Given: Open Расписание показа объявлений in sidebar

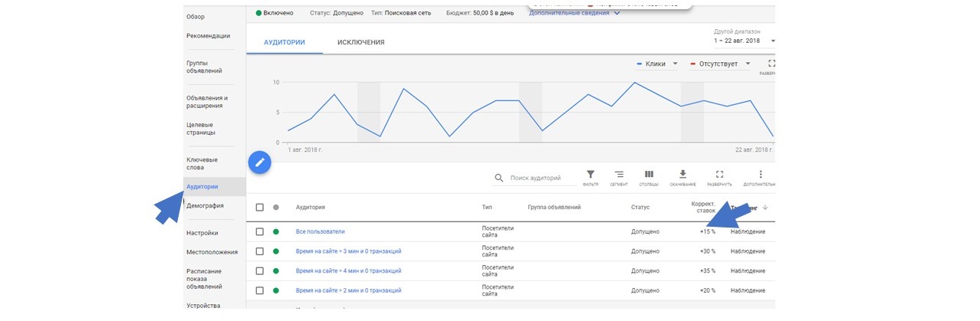Looking at the screenshot, I should (204, 279).
